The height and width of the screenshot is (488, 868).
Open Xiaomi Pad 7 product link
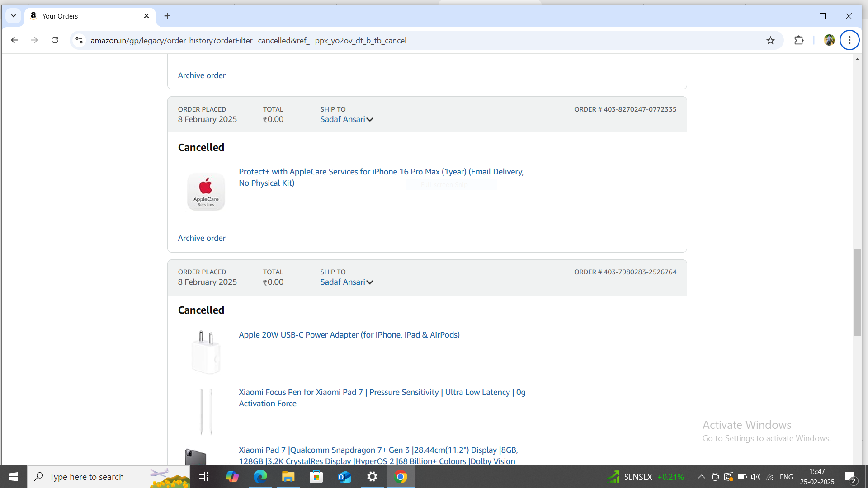pyautogui.click(x=378, y=455)
